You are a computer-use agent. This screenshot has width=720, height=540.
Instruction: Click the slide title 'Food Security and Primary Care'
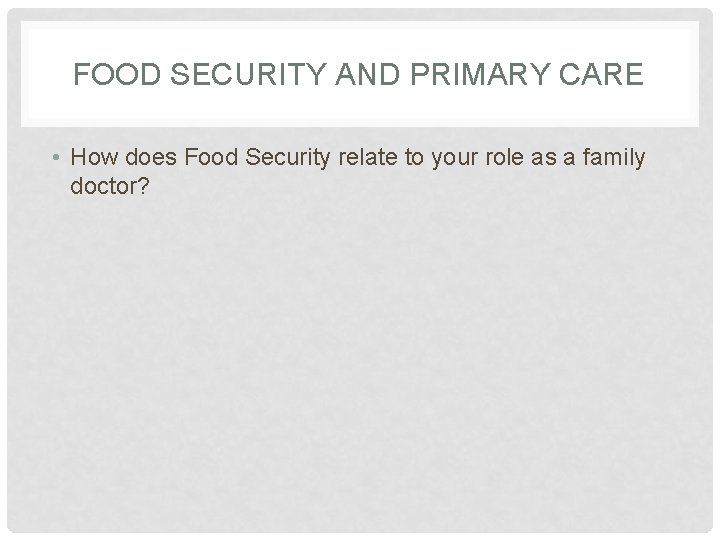click(358, 74)
